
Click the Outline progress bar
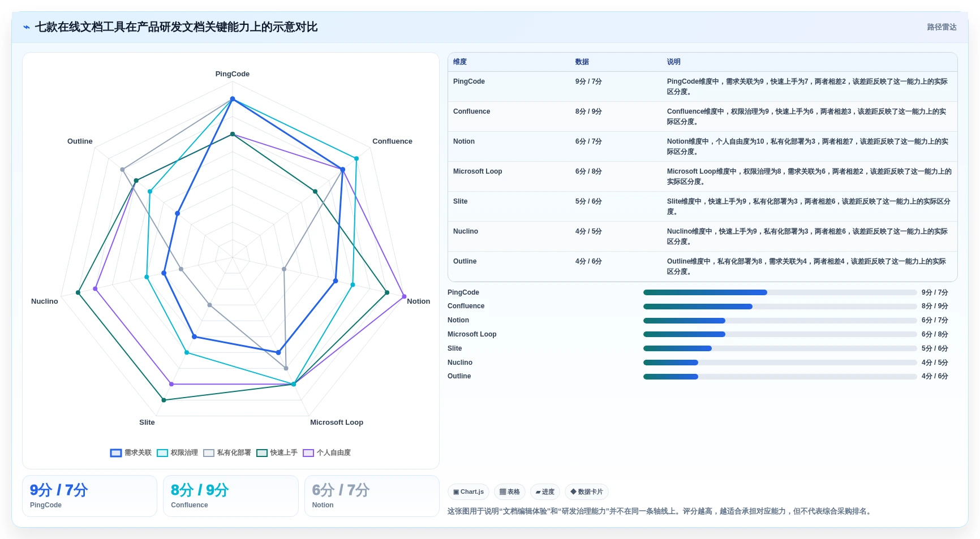click(780, 377)
